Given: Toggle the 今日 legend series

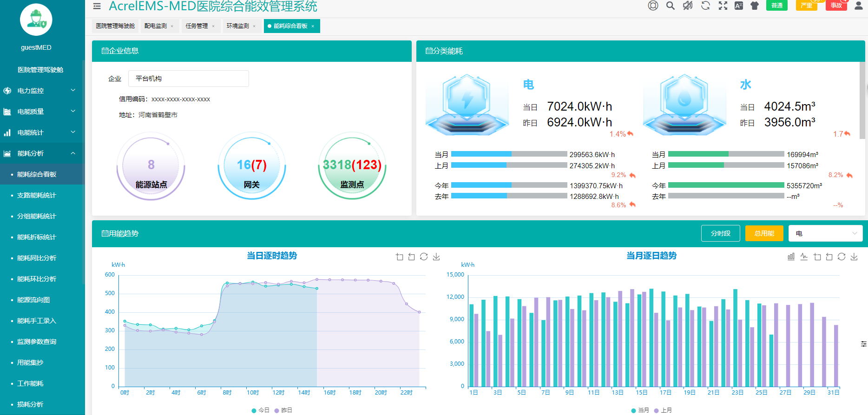Looking at the screenshot, I should point(260,410).
